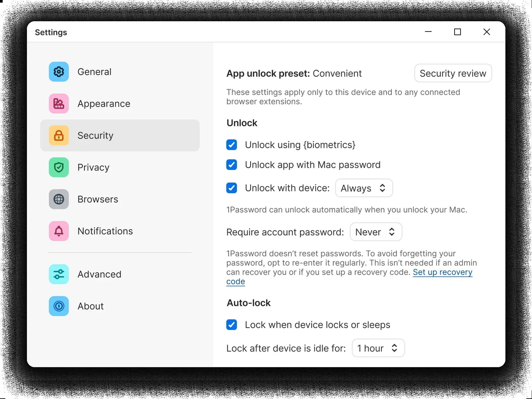Go to the Notifications settings section

(105, 231)
